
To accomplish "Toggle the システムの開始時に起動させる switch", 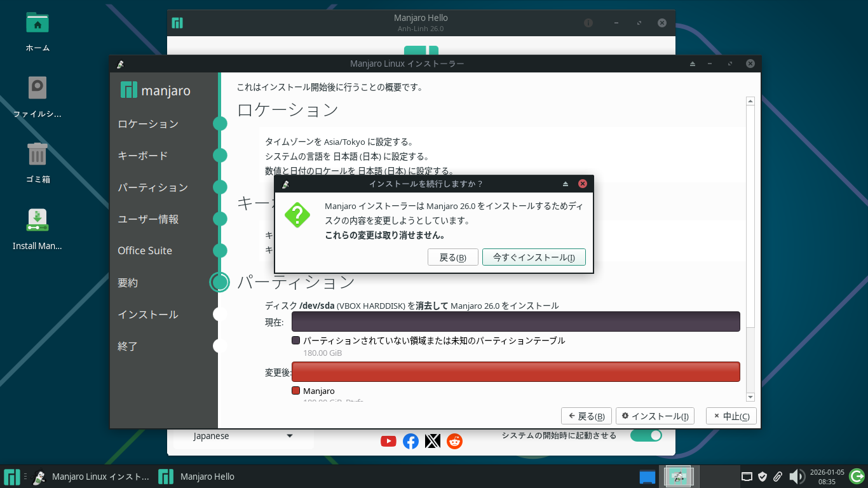I will coord(646,435).
